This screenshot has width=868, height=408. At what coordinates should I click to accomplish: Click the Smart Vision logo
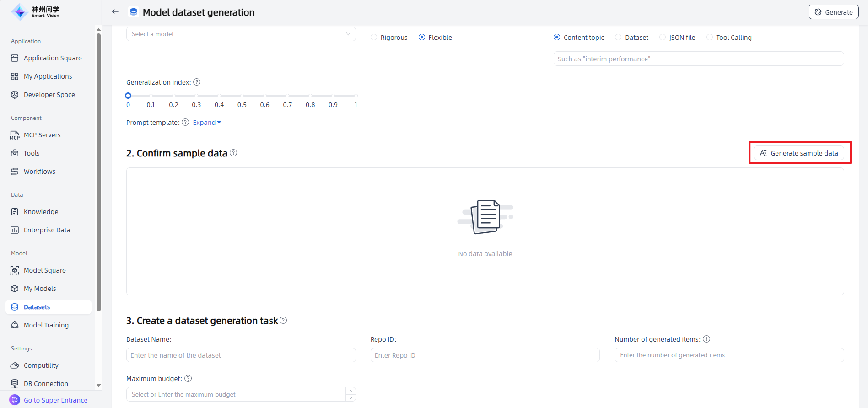coord(36,12)
